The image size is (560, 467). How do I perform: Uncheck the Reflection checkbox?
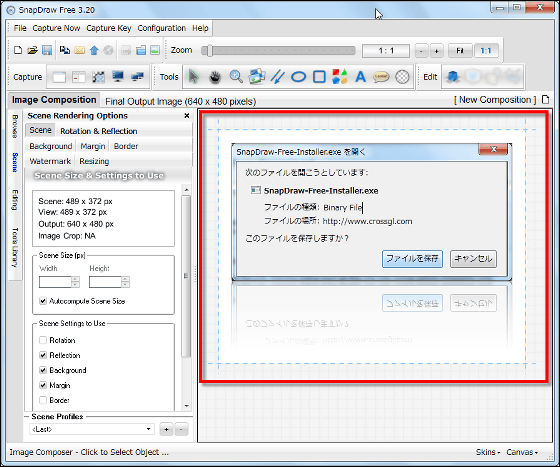click(43, 355)
